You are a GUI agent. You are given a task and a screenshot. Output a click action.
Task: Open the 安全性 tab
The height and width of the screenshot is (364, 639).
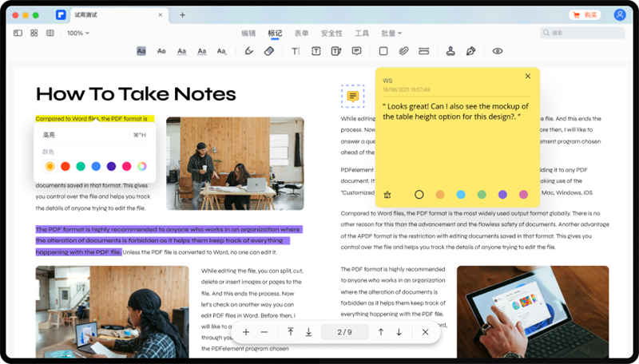(x=331, y=33)
